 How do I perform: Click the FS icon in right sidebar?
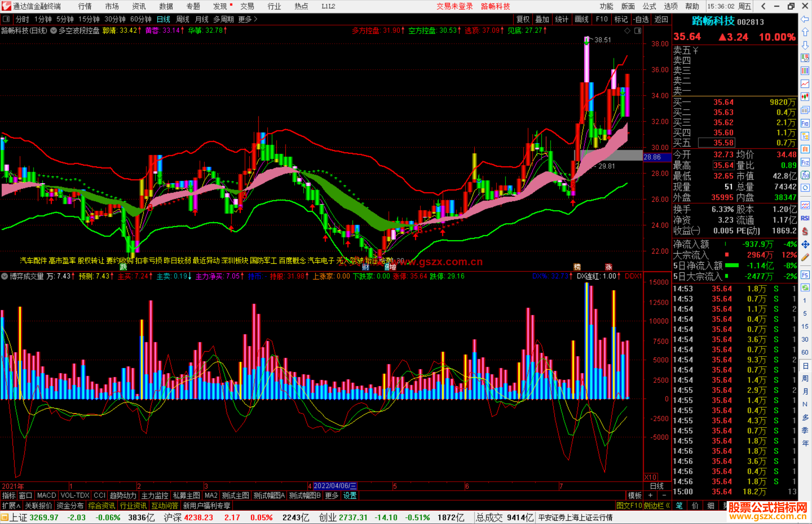805,275
